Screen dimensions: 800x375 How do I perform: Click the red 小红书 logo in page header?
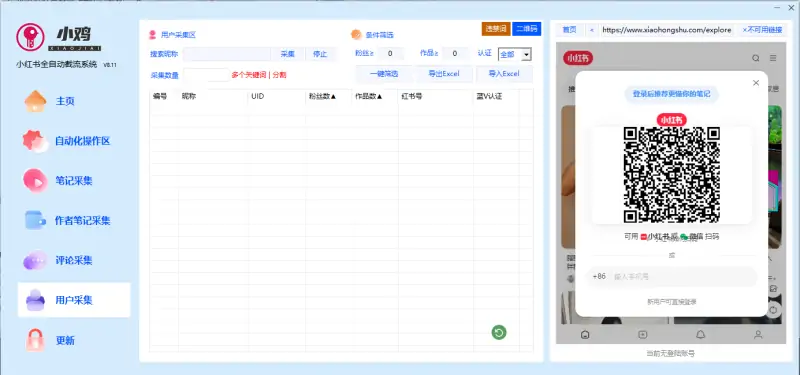click(x=578, y=58)
